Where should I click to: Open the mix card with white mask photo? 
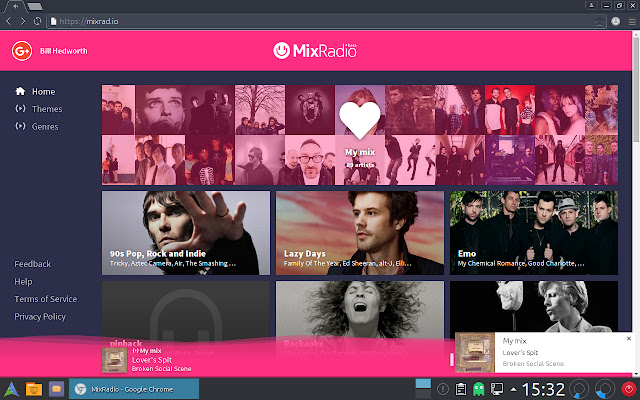pyautogui.click(x=534, y=306)
